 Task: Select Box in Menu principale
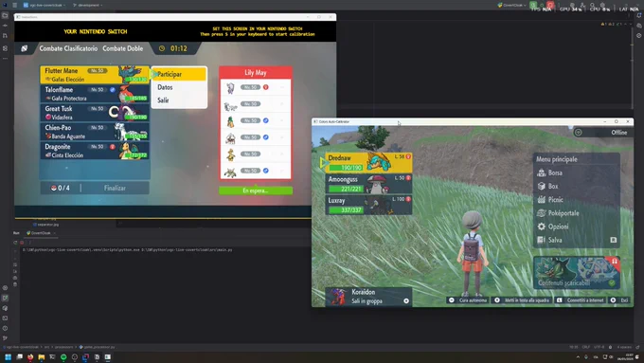(x=576, y=186)
